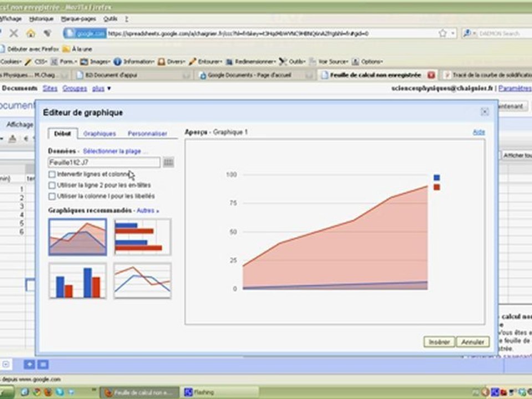Open the Outils menu in menu bar
The image size is (532, 399).
[110, 19]
